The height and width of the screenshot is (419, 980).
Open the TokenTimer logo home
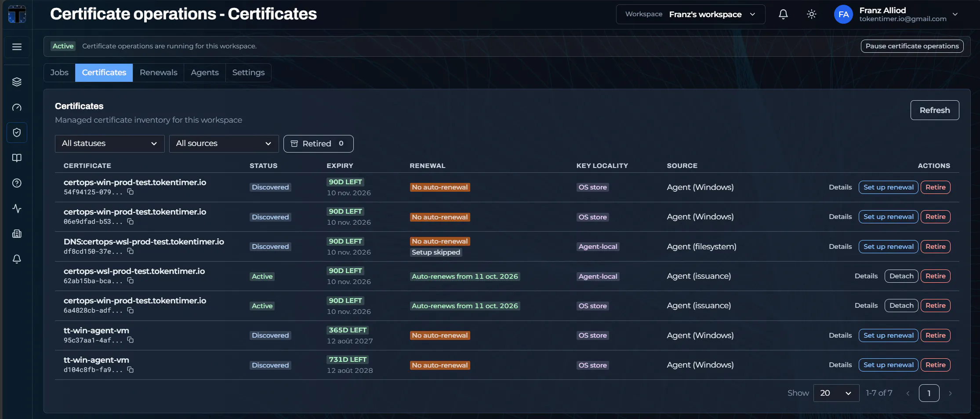tap(17, 14)
